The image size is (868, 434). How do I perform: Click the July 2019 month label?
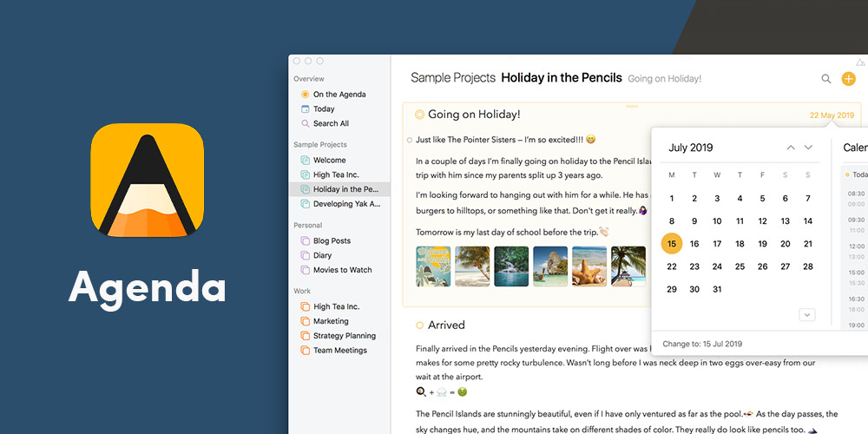[690, 148]
